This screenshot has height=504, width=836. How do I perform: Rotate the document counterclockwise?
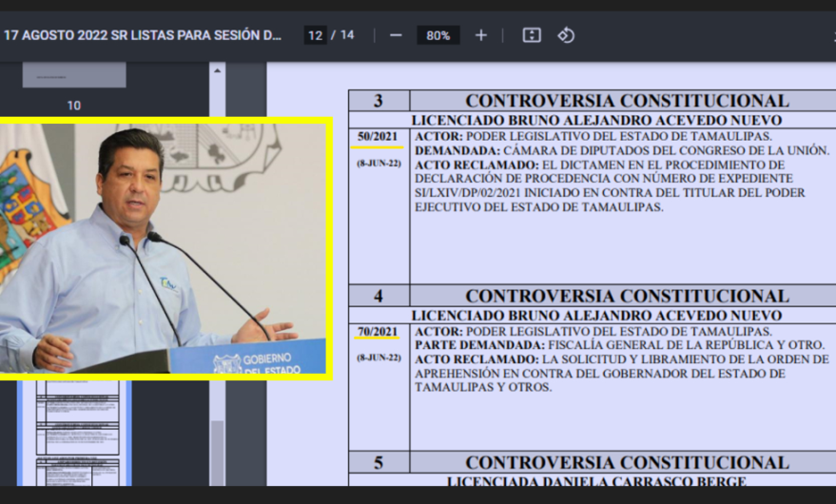566,35
